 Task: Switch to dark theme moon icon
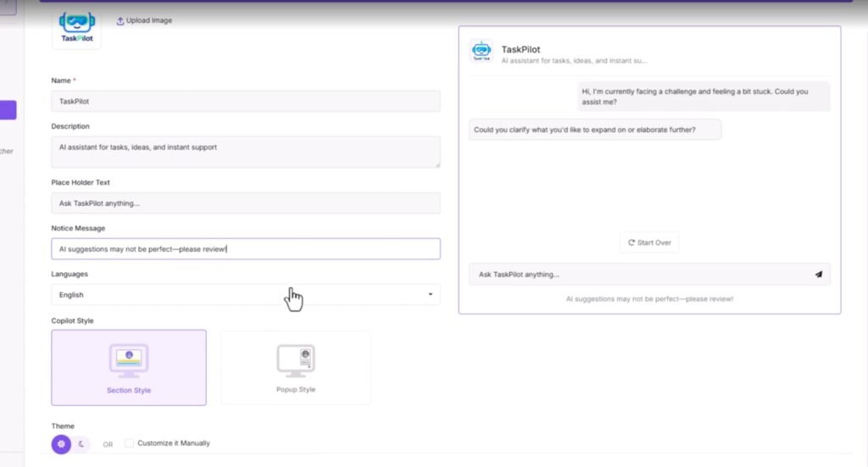click(x=81, y=443)
